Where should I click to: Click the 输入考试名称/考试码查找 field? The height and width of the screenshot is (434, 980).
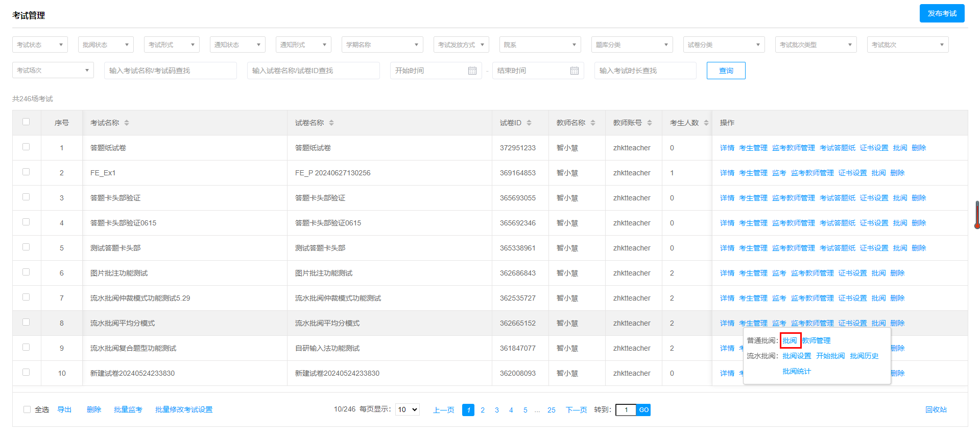click(171, 71)
